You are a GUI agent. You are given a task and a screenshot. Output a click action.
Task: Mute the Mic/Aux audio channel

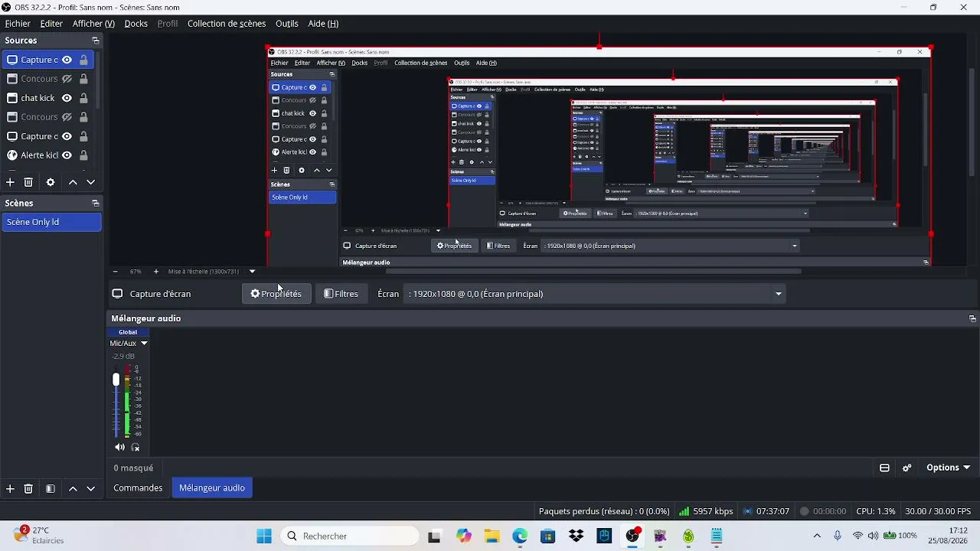pyautogui.click(x=119, y=447)
